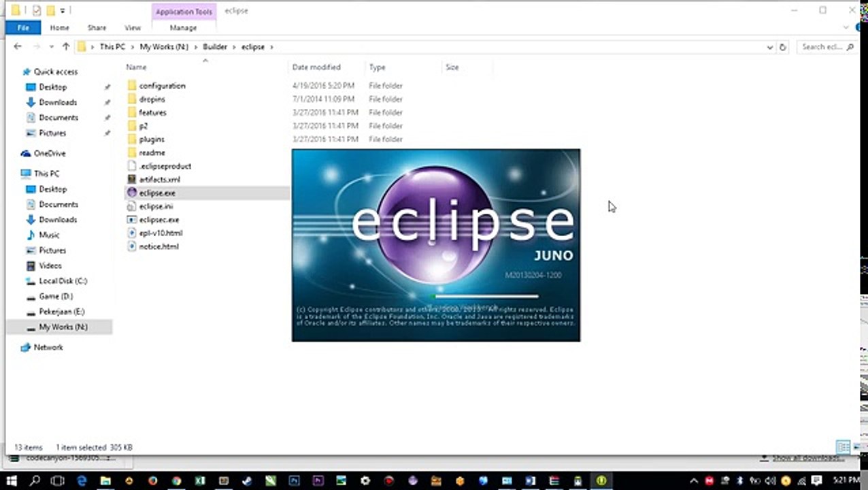Select Game (D:) drive in sidebar
This screenshot has width=868, height=490.
pos(56,296)
